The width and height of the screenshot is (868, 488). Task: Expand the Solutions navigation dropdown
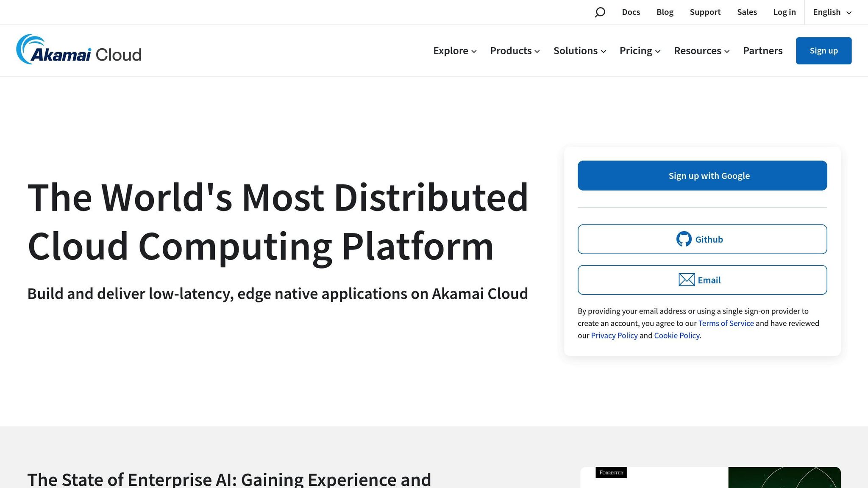pyautogui.click(x=579, y=50)
